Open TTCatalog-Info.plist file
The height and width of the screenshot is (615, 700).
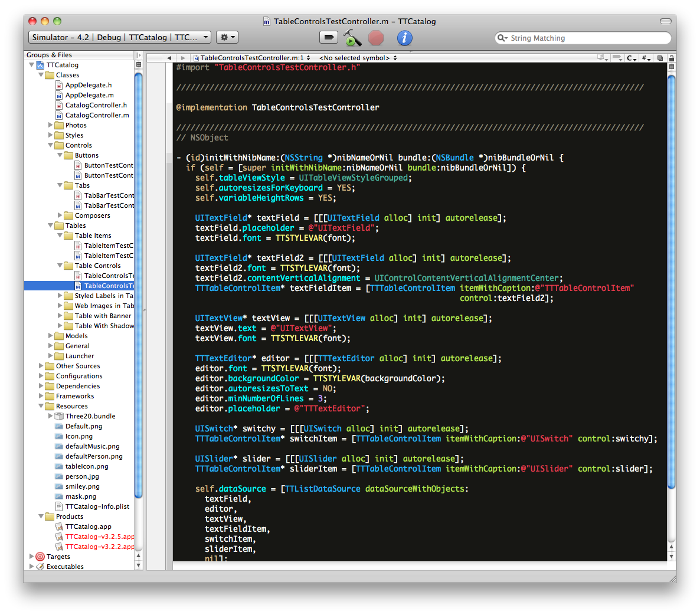pyautogui.click(x=97, y=506)
